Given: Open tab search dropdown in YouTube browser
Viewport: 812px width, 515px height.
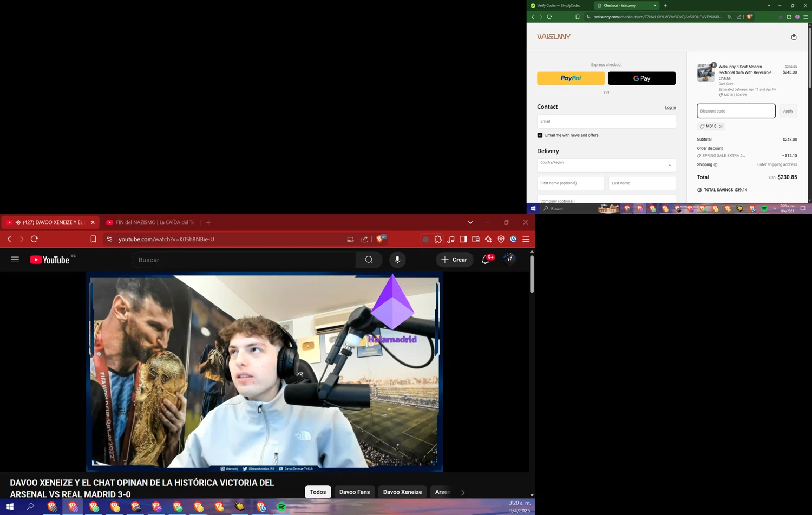Looking at the screenshot, I should point(470,222).
